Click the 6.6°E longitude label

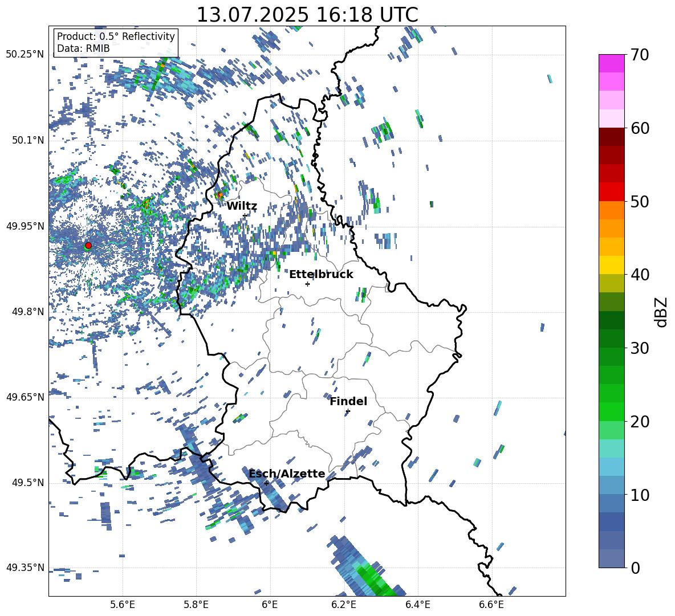pos(491,605)
